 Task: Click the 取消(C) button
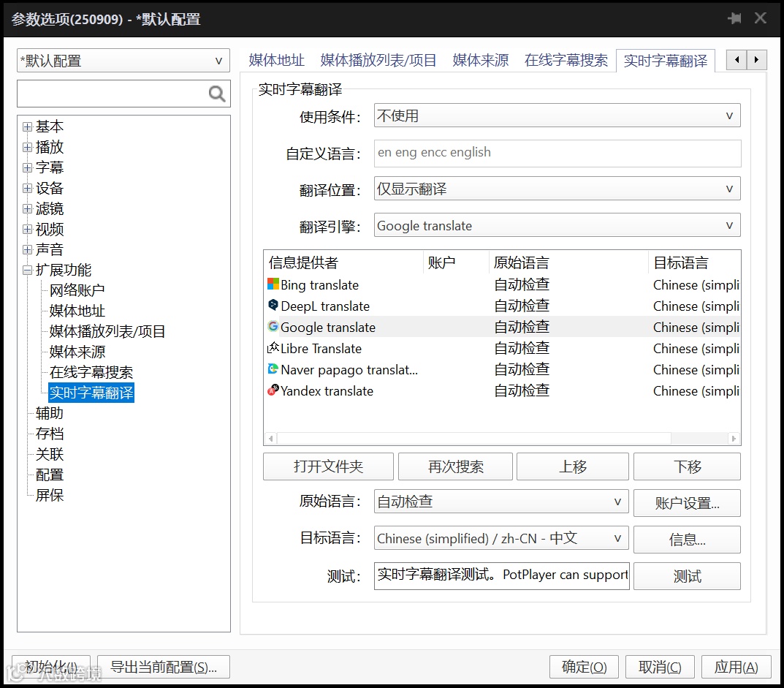point(660,667)
